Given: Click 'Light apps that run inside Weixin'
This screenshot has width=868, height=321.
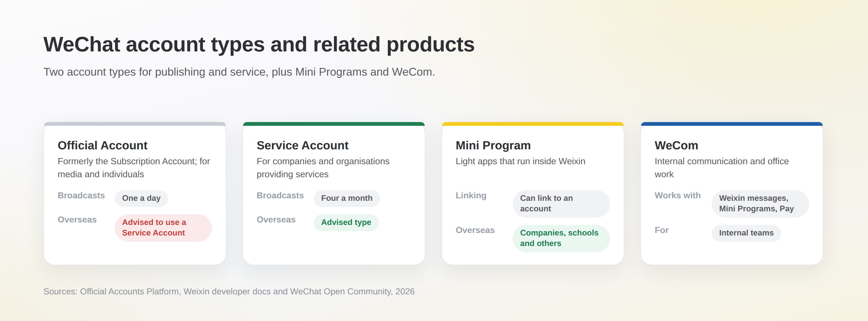Looking at the screenshot, I should coord(520,161).
